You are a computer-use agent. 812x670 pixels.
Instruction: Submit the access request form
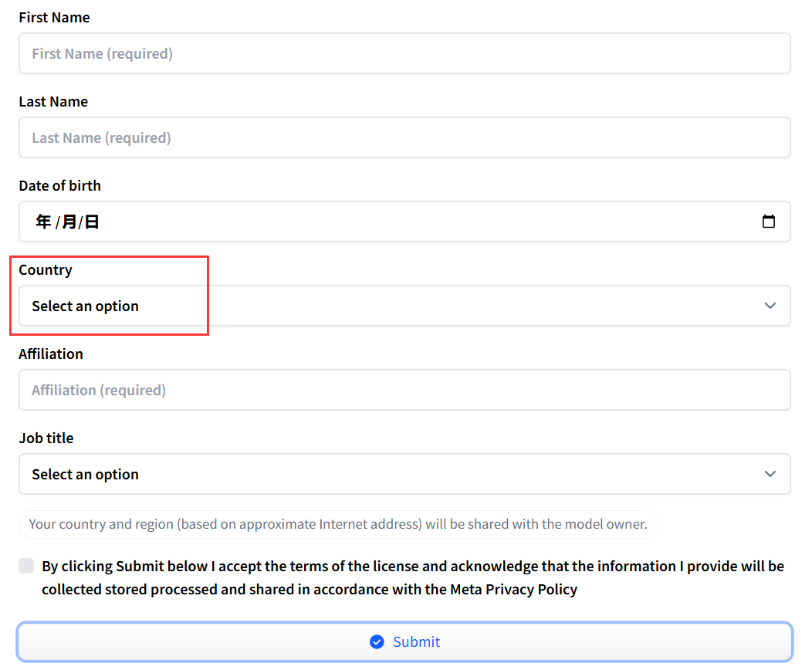(404, 642)
